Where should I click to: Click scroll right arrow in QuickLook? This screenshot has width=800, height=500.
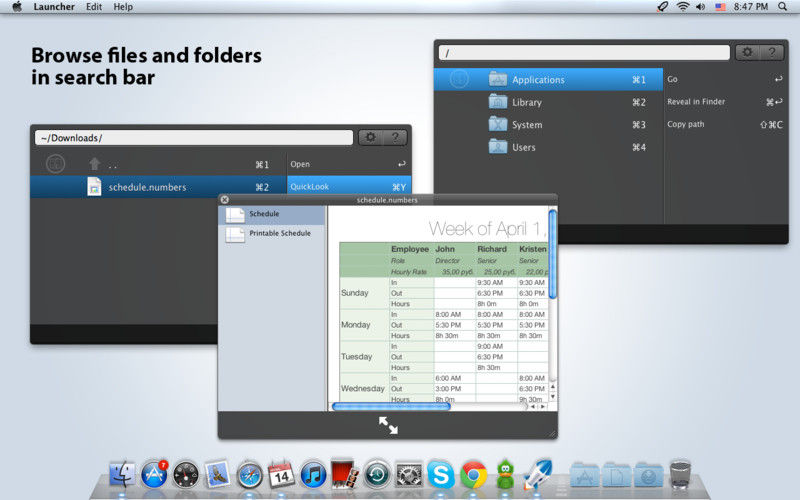coord(543,407)
